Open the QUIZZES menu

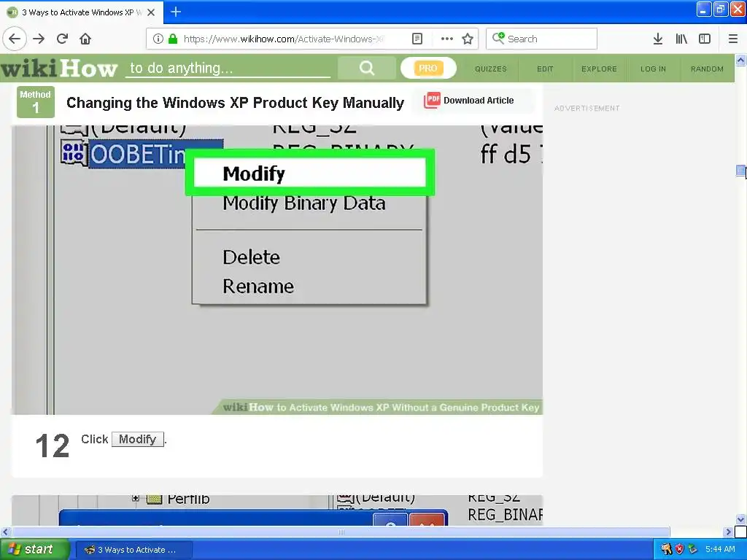coord(491,69)
